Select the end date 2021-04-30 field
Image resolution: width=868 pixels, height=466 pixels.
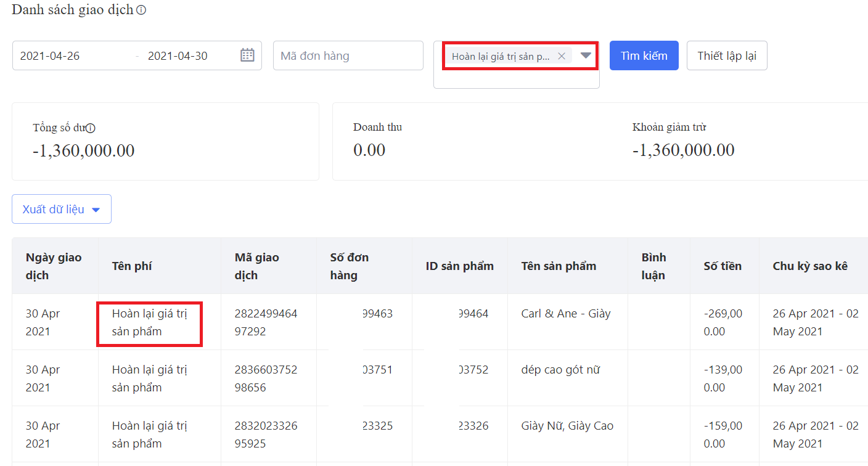click(185, 55)
